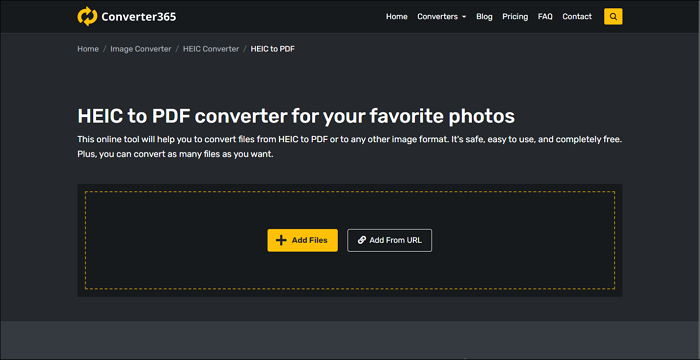Click the description paragraph starting 'This online tool'

point(350,147)
